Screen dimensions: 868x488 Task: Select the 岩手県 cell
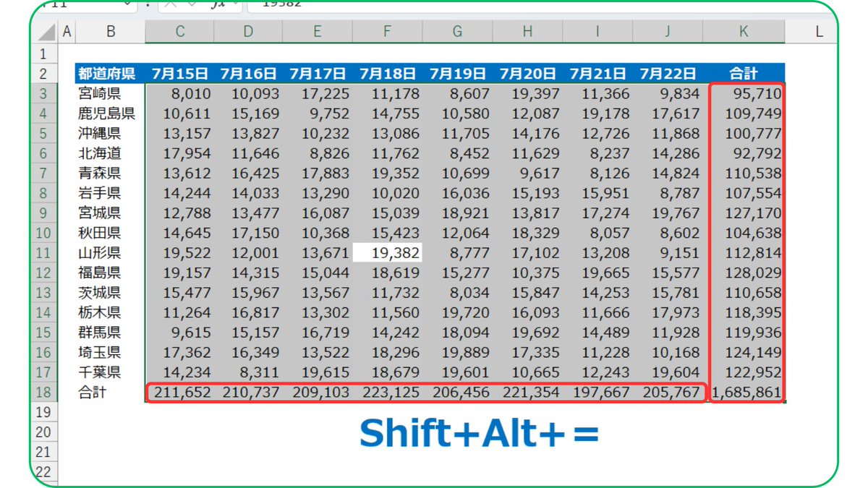pyautogui.click(x=111, y=193)
